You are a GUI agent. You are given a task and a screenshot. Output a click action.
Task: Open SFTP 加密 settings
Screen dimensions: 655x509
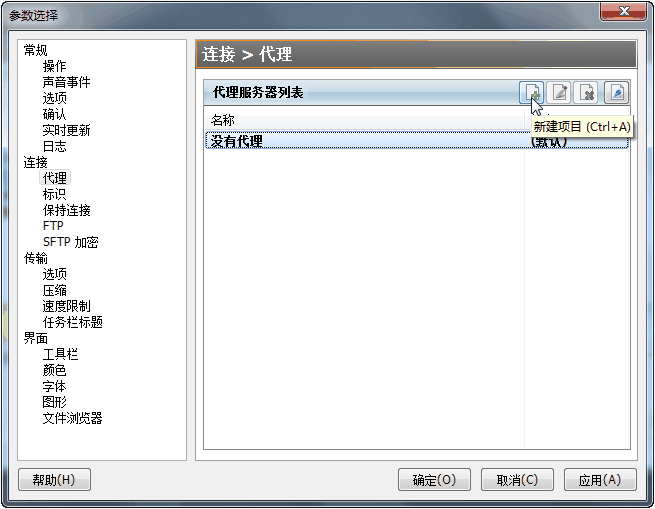click(71, 242)
